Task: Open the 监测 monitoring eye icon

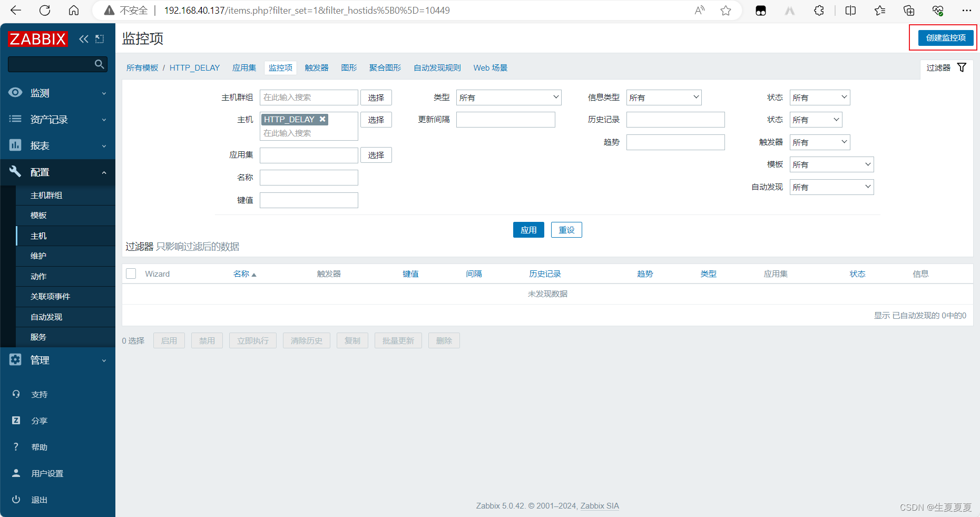Action: 15,93
